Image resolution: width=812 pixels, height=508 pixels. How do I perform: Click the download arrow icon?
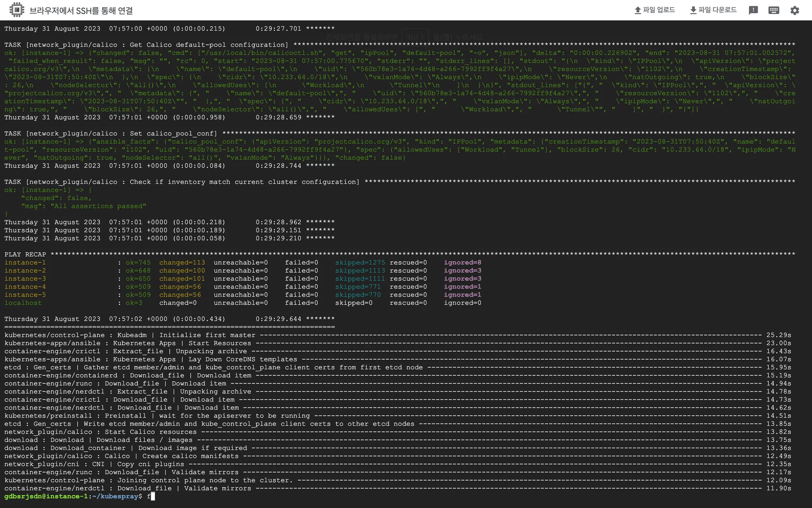point(693,10)
